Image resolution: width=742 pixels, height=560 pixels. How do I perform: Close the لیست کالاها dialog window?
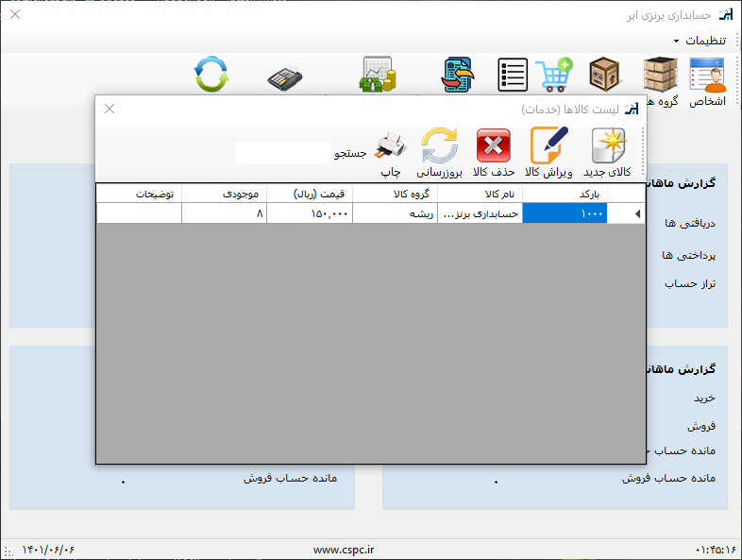pos(110,109)
